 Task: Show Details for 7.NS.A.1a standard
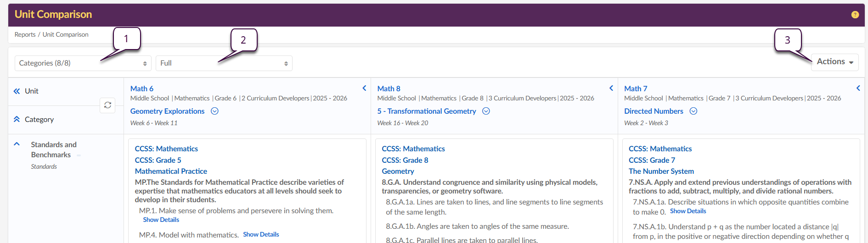[688, 211]
